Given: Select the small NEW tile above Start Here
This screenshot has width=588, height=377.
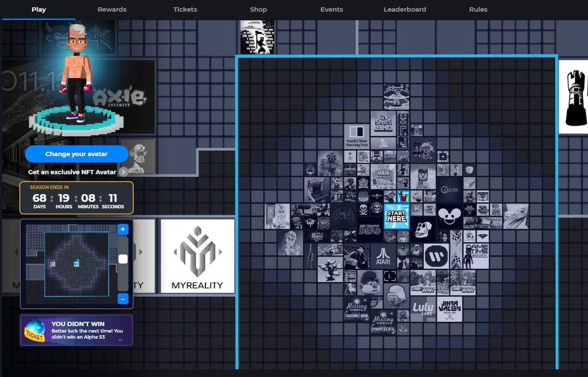Looking at the screenshot, I should pyautogui.click(x=403, y=196).
